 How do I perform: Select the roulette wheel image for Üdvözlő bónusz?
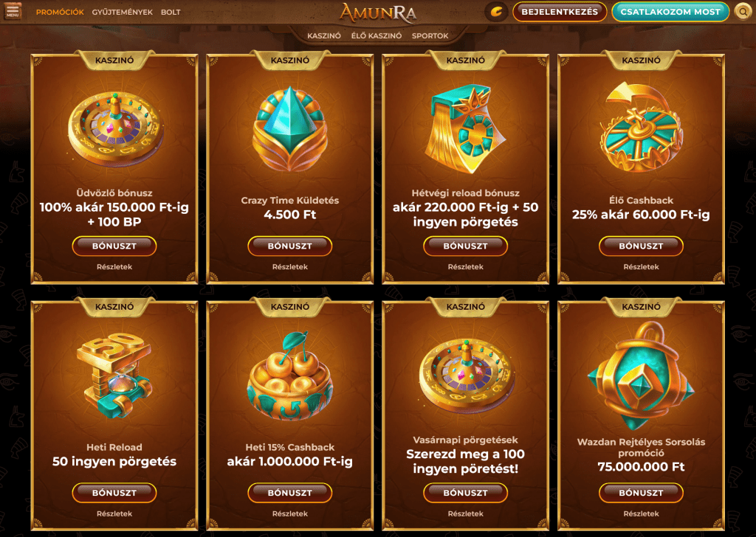point(114,129)
